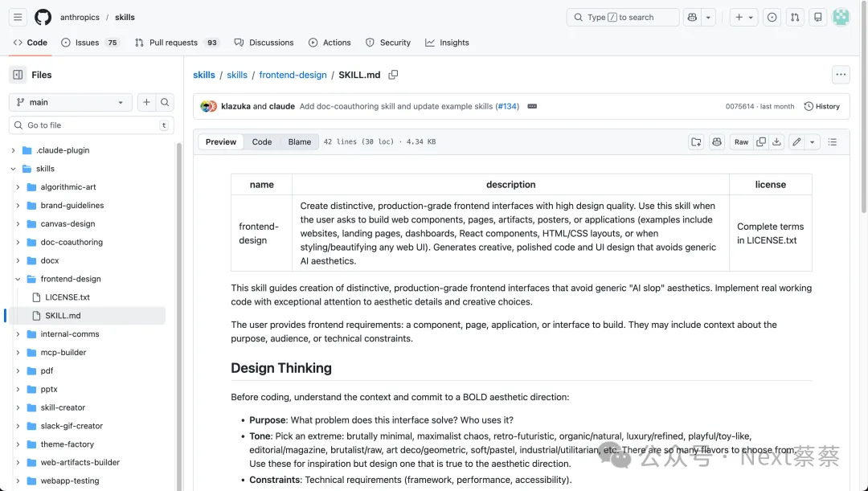This screenshot has width=868, height=491.
Task: Download the raw SKILL.md file
Action: (x=776, y=142)
